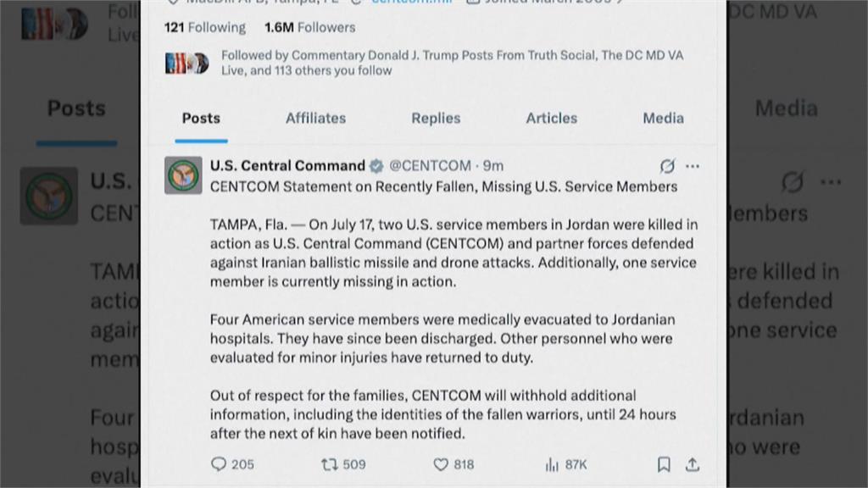Click the reply icon with 205 comments
The height and width of the screenshot is (488, 868).
point(219,464)
